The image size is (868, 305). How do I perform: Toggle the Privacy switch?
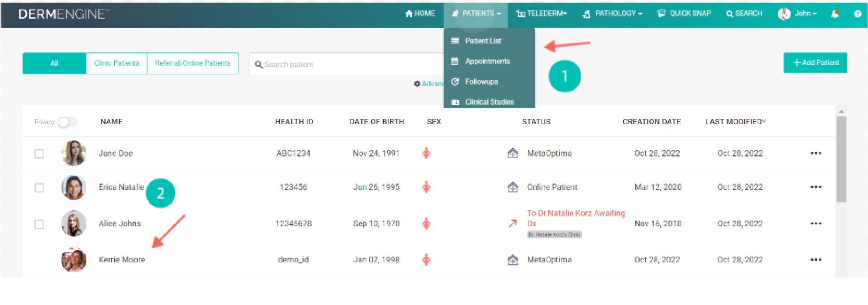click(x=67, y=122)
